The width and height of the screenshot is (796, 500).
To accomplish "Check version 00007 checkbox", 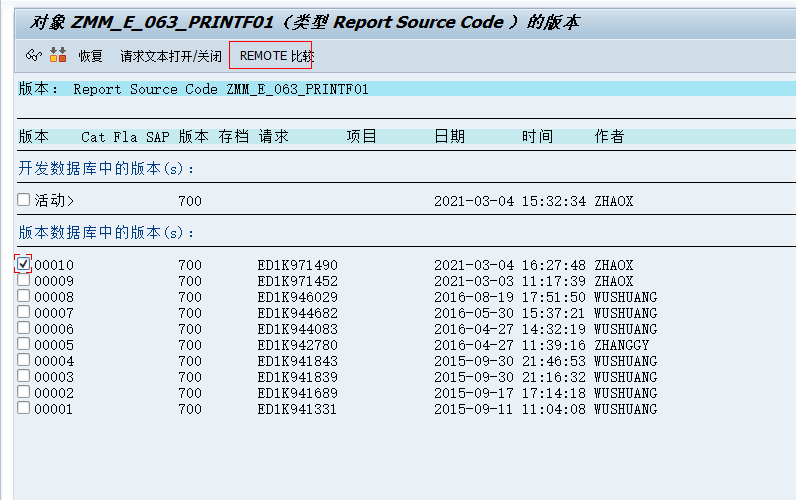I will tap(23, 312).
